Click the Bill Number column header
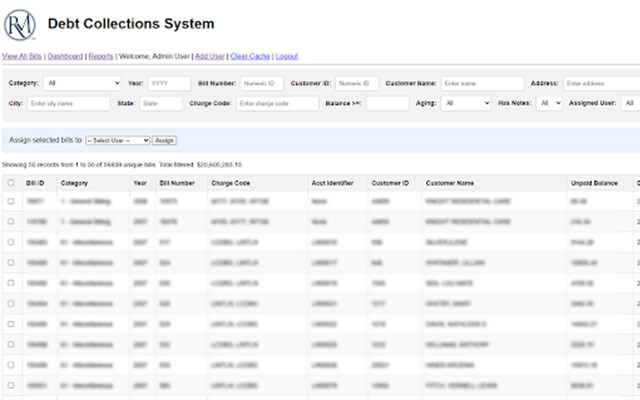 [177, 183]
